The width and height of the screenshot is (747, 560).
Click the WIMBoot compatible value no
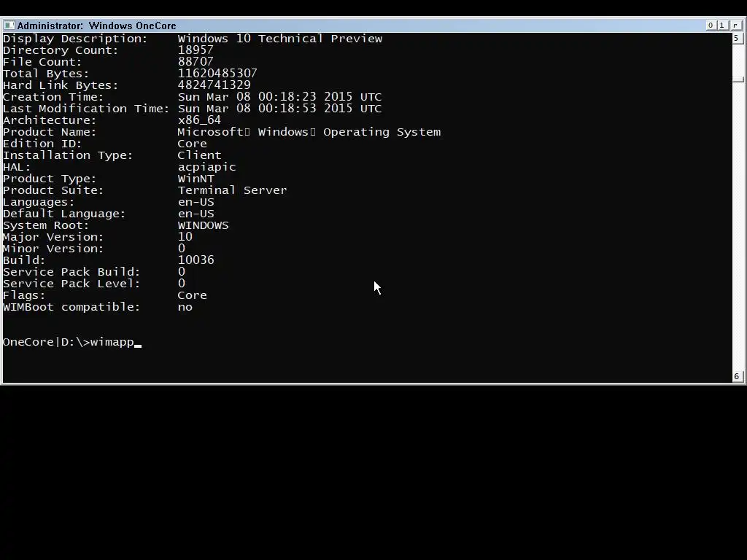185,307
